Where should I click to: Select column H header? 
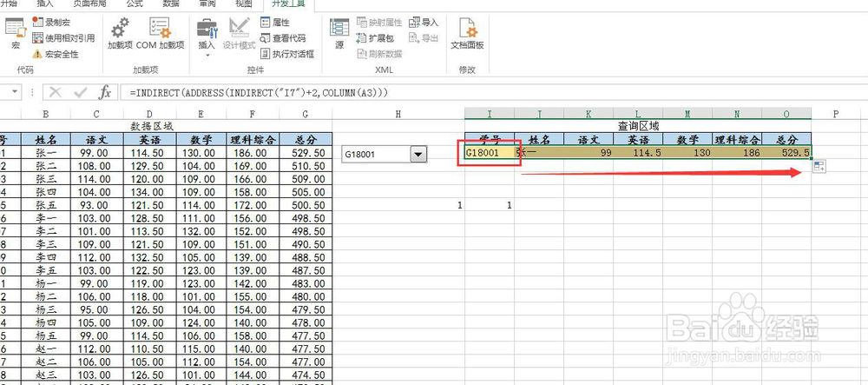398,114
